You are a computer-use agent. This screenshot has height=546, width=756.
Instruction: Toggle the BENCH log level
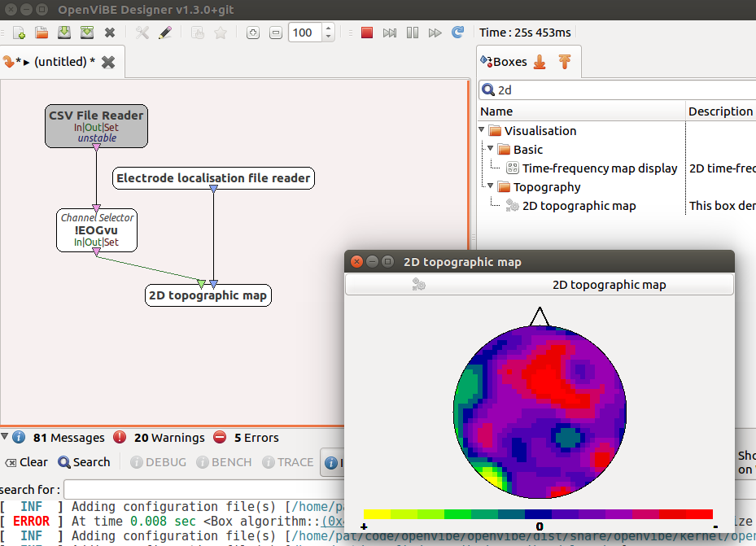pyautogui.click(x=225, y=462)
